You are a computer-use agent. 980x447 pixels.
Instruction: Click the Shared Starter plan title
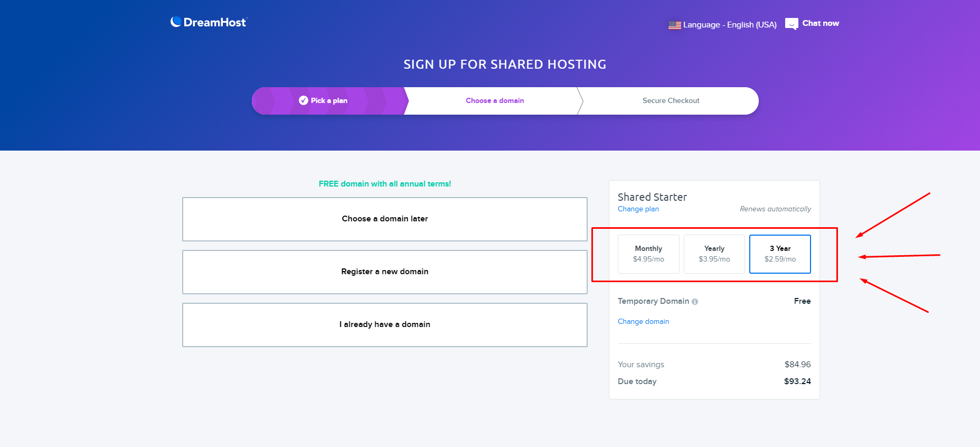point(652,197)
